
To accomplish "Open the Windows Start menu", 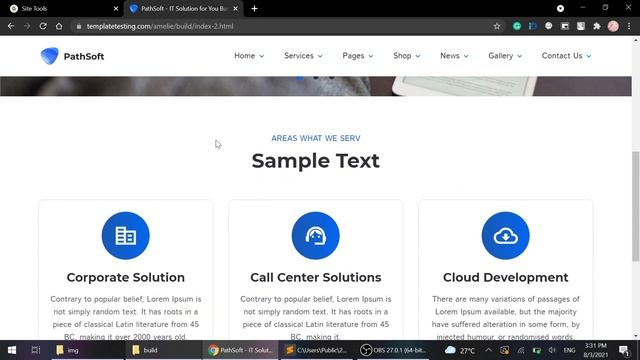I will pyautogui.click(x=12, y=350).
